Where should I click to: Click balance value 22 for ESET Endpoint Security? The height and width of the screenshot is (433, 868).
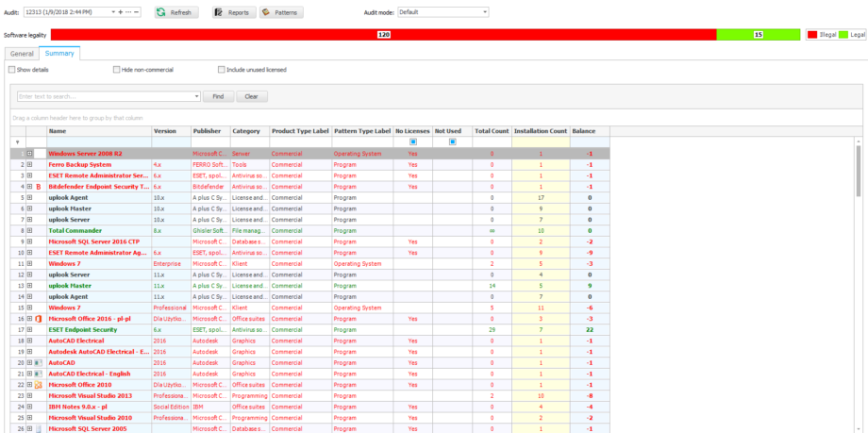tap(590, 329)
